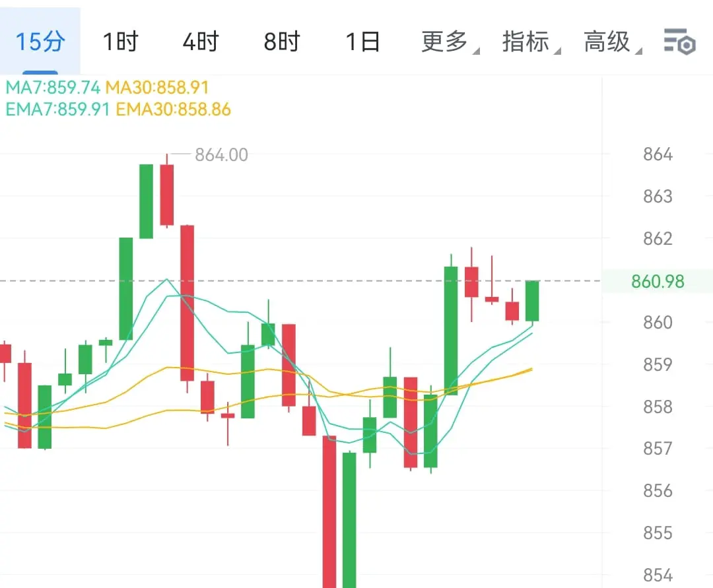Click the 857 price axis label
713x588 pixels.
coord(658,449)
